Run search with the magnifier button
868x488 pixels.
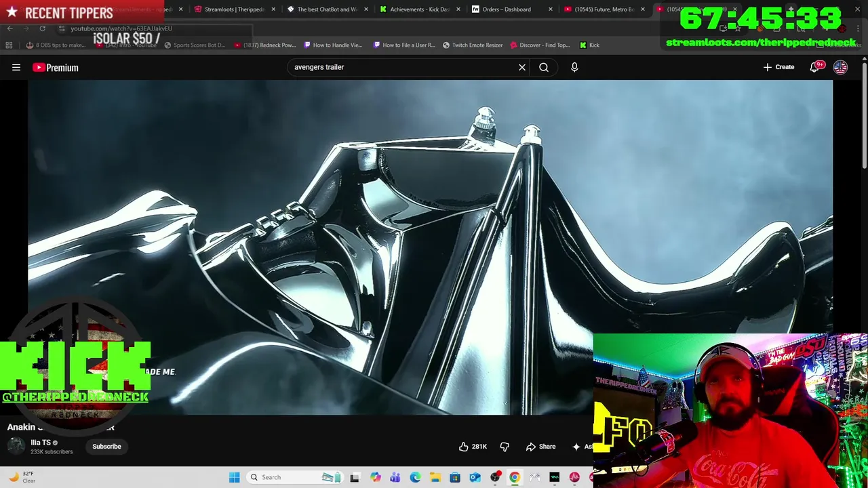[x=544, y=67]
